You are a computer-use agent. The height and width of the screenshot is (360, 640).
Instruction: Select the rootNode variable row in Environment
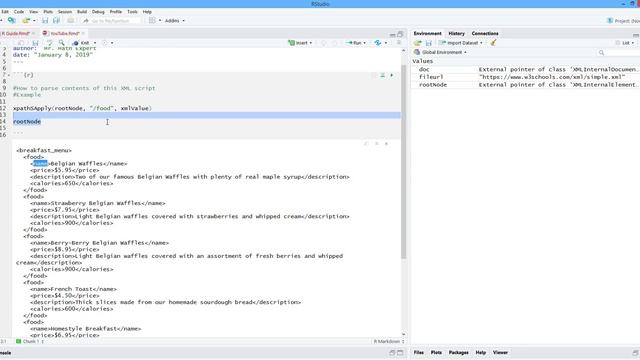(x=526, y=85)
